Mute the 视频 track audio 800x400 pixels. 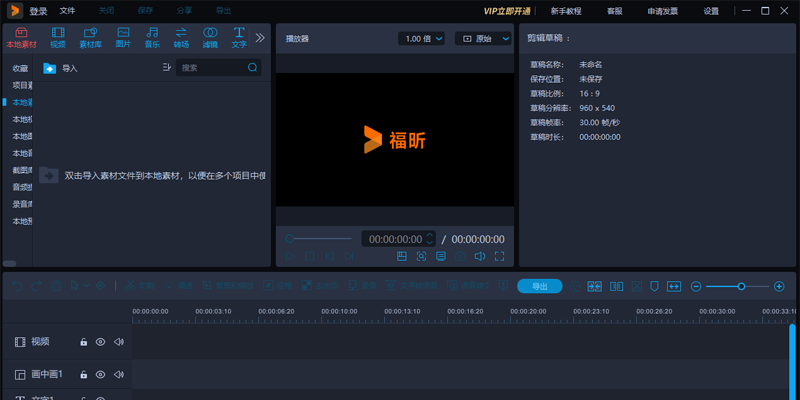click(119, 342)
